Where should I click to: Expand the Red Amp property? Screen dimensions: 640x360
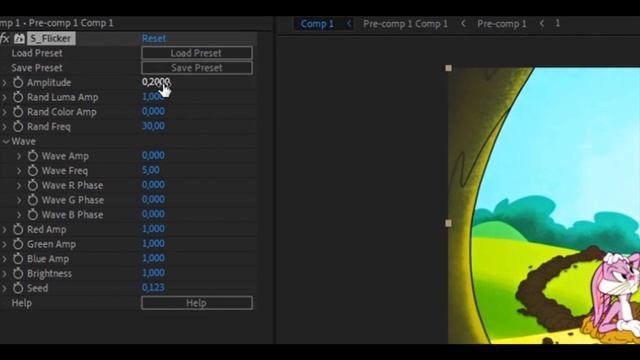(x=4, y=230)
